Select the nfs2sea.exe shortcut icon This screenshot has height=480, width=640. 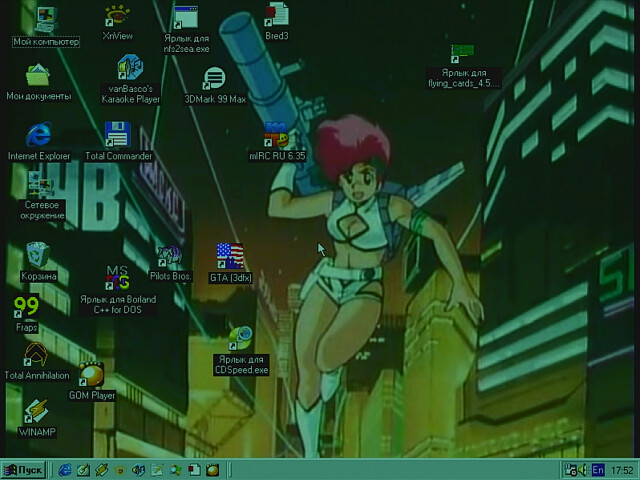(x=186, y=17)
